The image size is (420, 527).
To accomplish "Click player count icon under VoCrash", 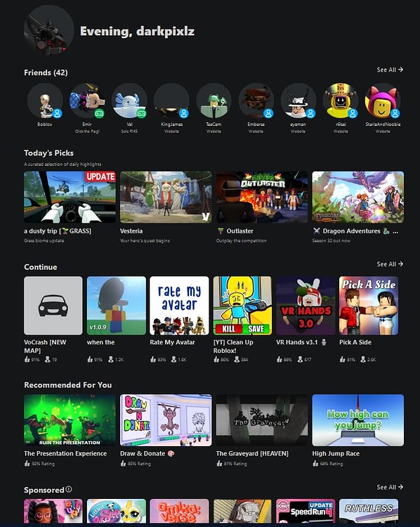I will pos(47,359).
